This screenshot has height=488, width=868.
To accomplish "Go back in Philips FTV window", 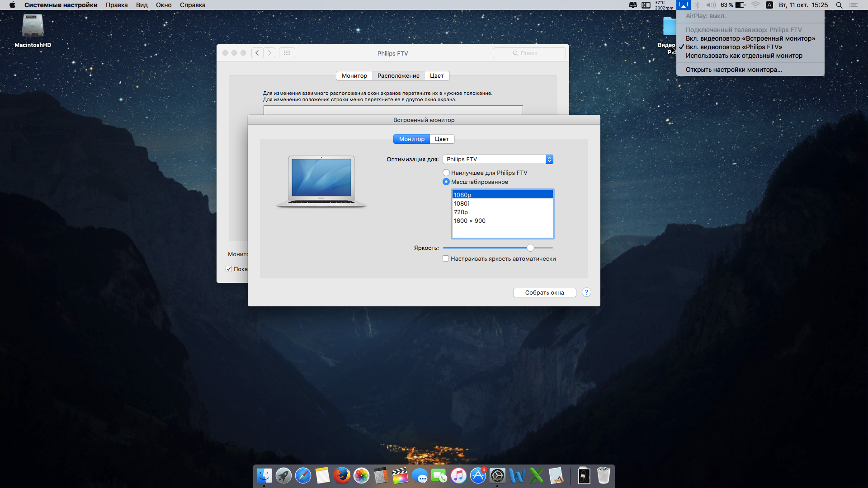I will (257, 53).
